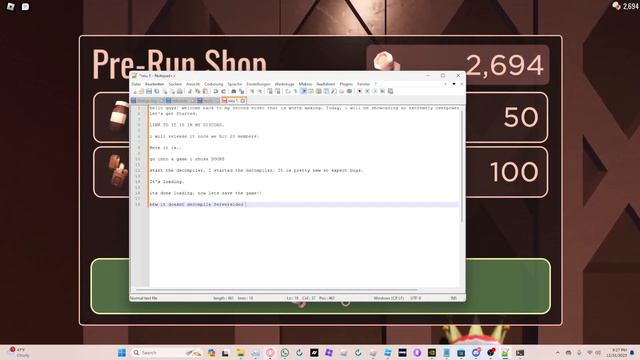Screen dimensions: 640x360
Task: Close the 'neu 1' tab with its X
Action: coord(243,100)
